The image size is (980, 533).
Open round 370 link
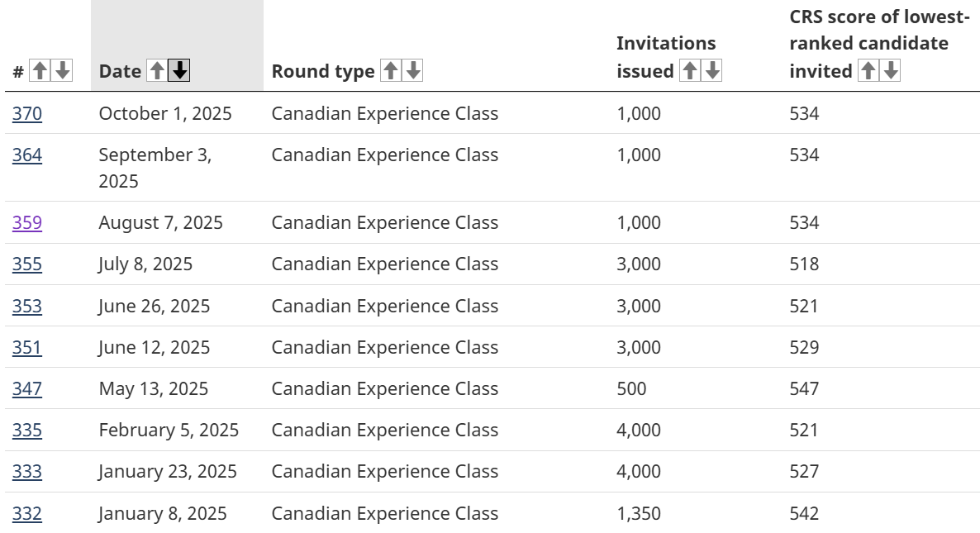[27, 114]
